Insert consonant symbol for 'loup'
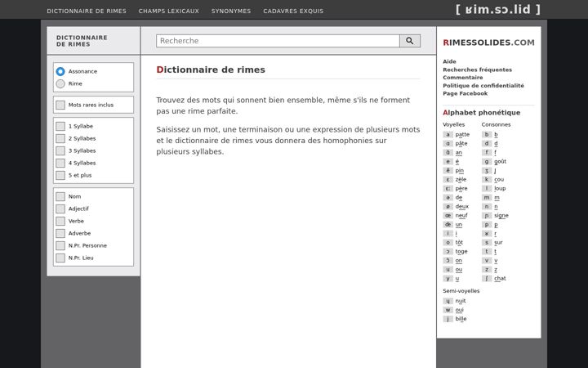The height and width of the screenshot is (368, 588). (x=487, y=189)
